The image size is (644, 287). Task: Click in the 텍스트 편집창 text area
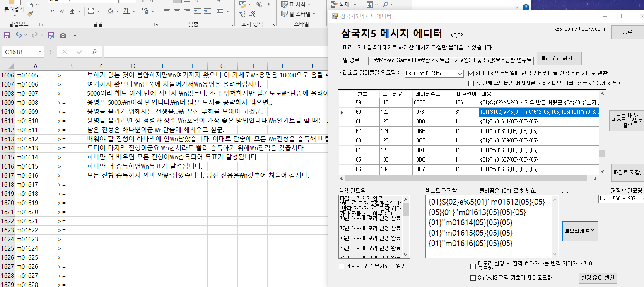pos(489,227)
